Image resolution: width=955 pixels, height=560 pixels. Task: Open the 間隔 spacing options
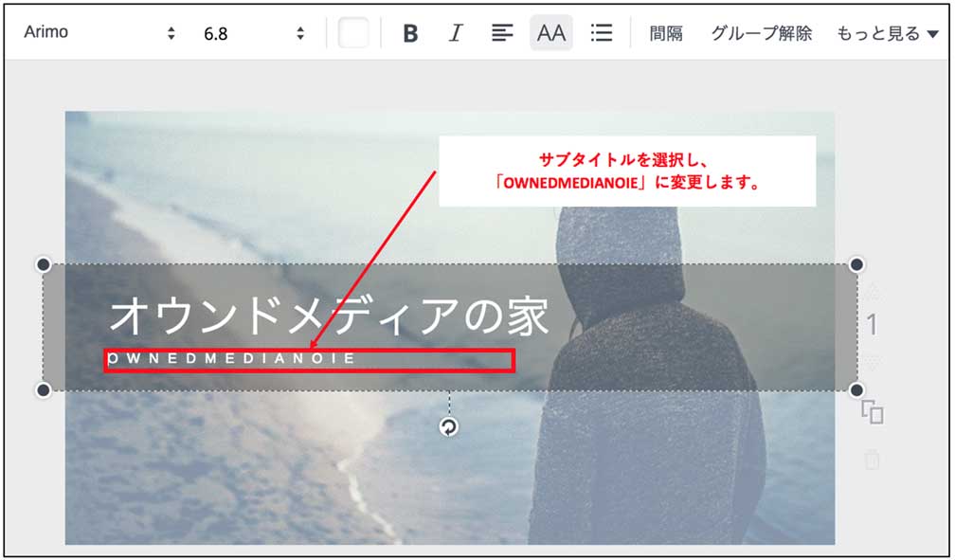666,33
